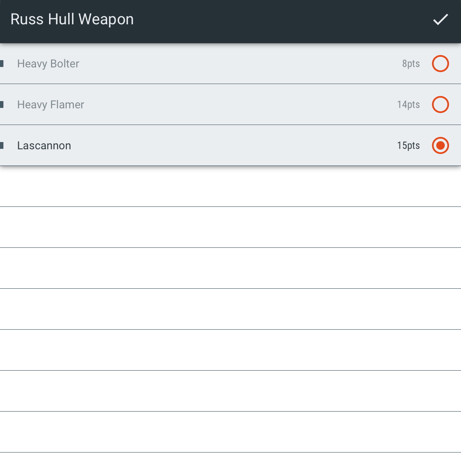
Task: Click the Russ Hull Weapon title
Action: tap(72, 20)
